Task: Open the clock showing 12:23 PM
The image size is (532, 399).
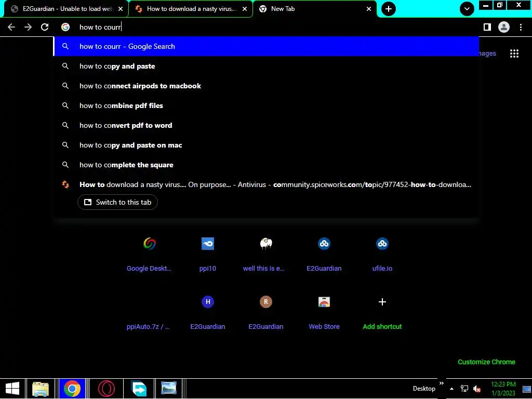Action: [x=503, y=389]
